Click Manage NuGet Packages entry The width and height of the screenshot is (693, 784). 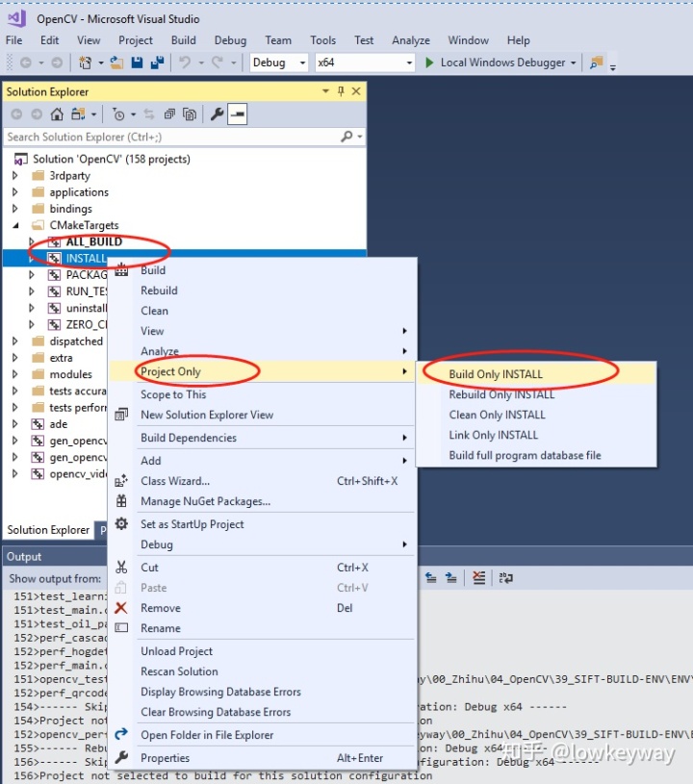[x=263, y=501]
